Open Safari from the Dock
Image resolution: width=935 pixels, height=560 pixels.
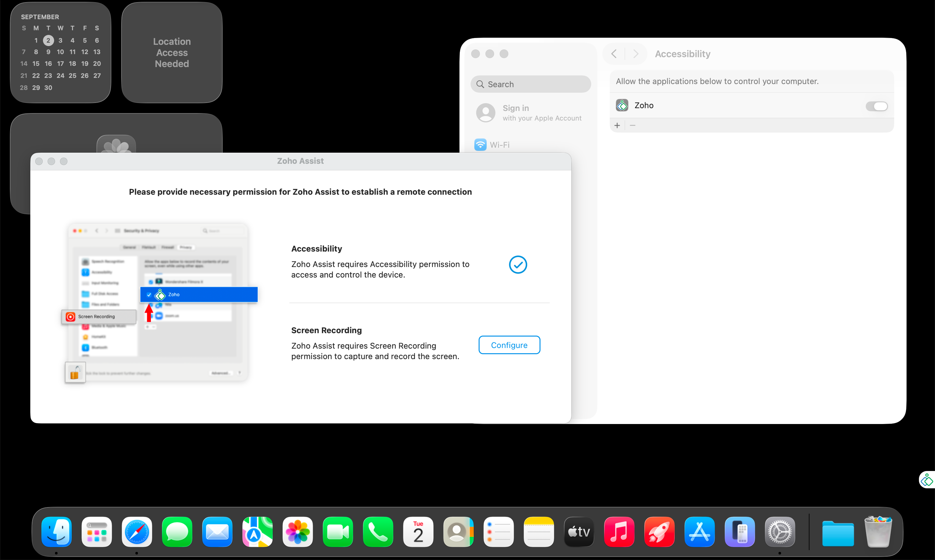[137, 532]
